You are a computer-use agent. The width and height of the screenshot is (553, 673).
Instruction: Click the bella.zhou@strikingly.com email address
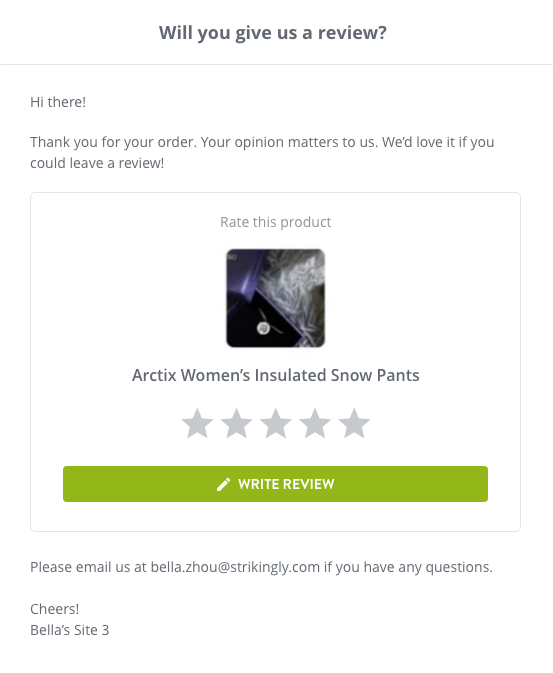click(x=235, y=567)
